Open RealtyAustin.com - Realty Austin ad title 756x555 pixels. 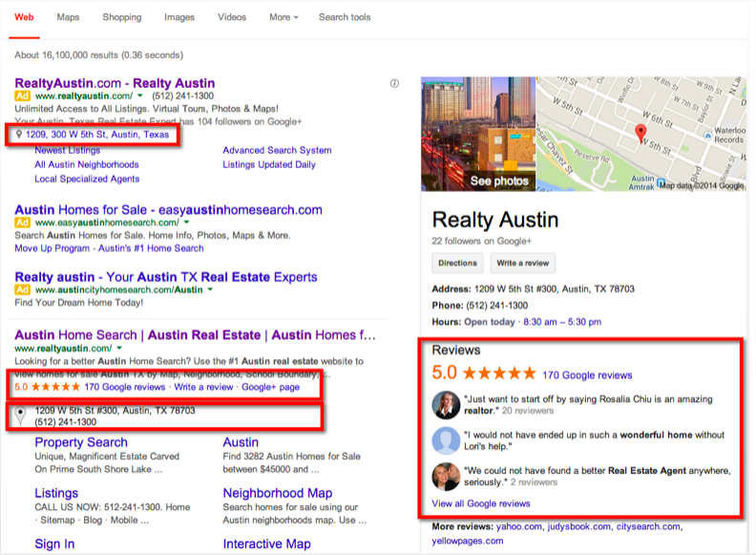point(115,83)
